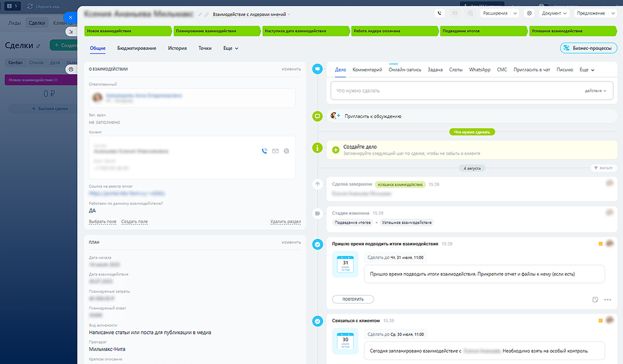Toggle the completed checkmark for Связаться с клиентом

tap(318, 321)
